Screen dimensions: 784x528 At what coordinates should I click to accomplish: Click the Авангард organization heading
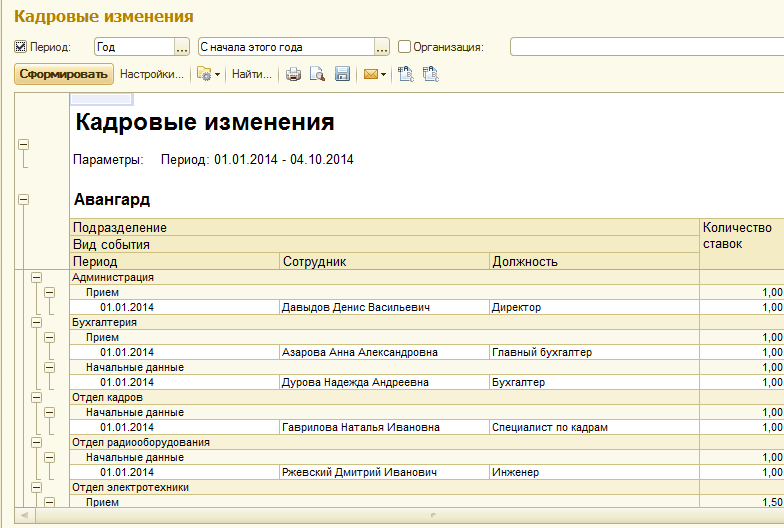(112, 200)
